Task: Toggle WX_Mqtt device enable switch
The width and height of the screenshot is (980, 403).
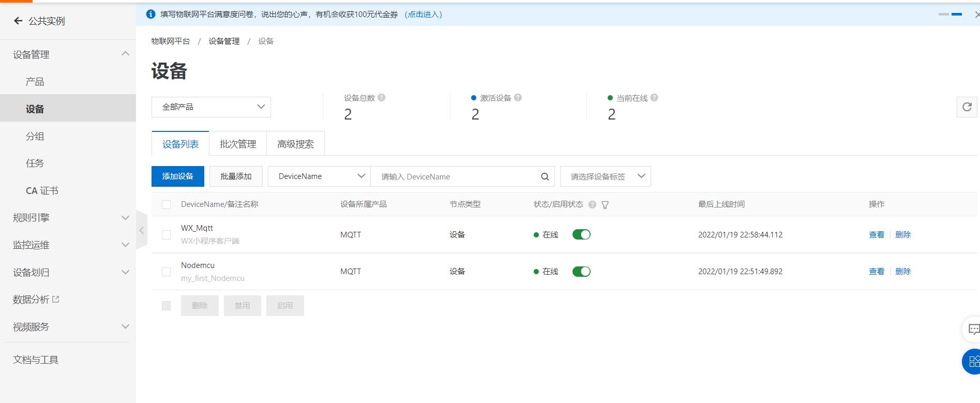Action: tap(581, 234)
